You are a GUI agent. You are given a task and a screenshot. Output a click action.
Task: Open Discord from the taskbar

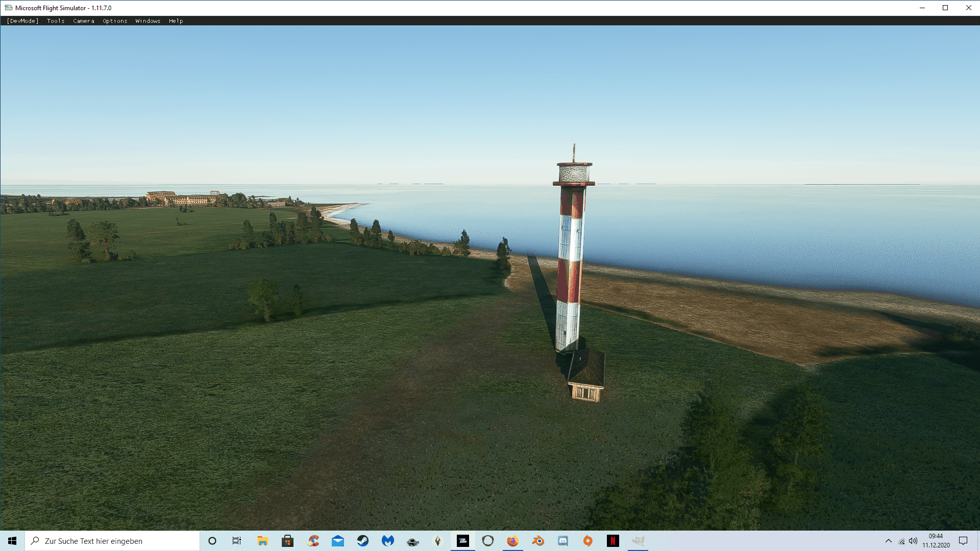[x=563, y=541]
